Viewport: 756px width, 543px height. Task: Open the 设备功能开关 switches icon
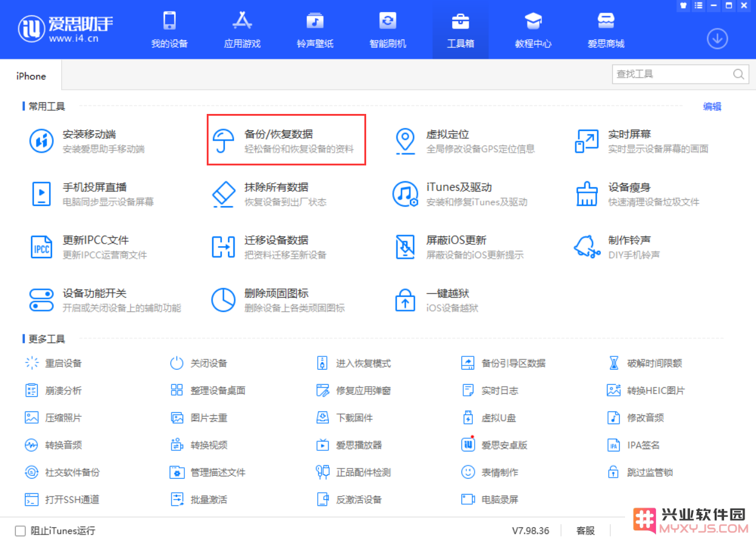pyautogui.click(x=42, y=300)
